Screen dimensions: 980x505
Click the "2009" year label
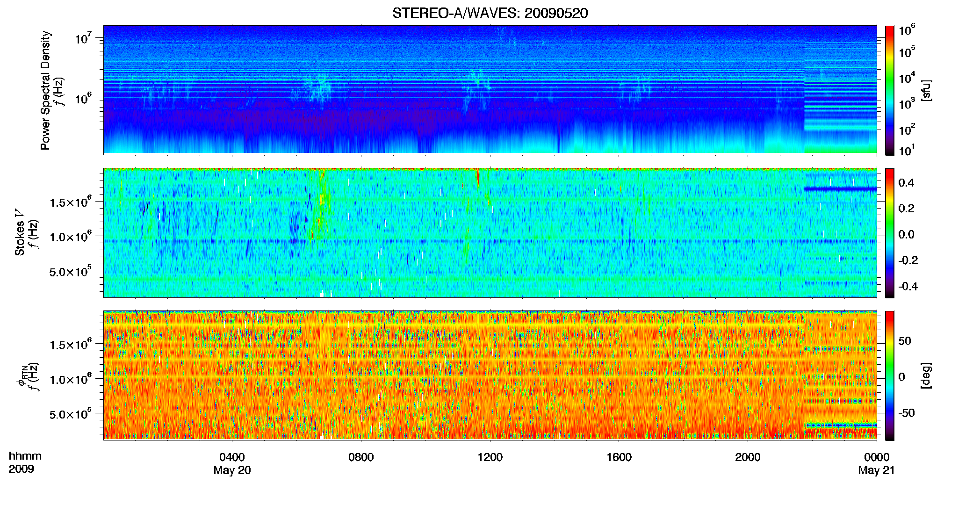tap(21, 469)
